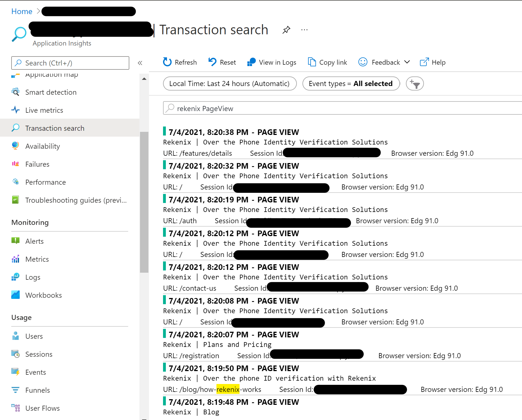
Task: Open the Help external link icon
Action: click(x=424, y=62)
